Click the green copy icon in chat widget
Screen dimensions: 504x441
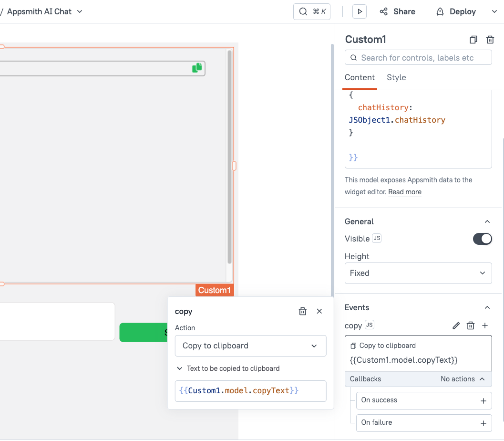(x=196, y=68)
